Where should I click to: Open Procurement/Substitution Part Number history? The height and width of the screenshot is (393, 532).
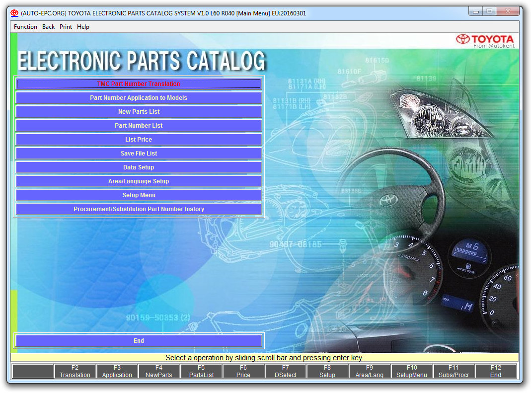click(x=139, y=209)
